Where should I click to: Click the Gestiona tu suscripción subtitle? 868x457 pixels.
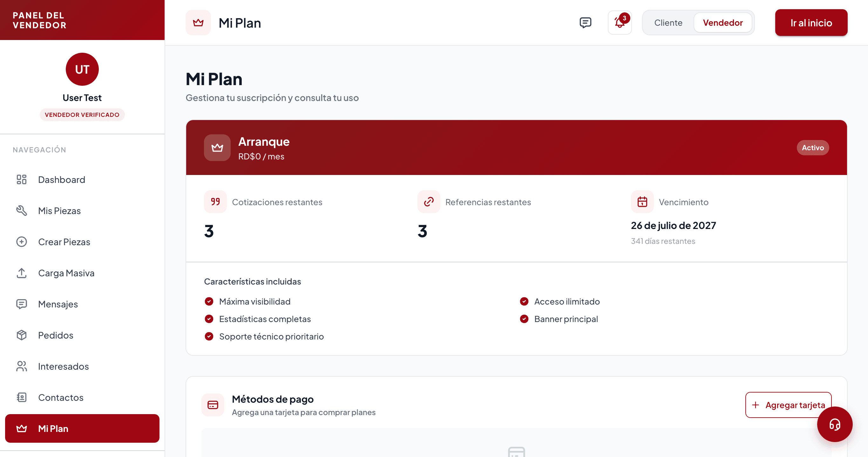coord(272,98)
